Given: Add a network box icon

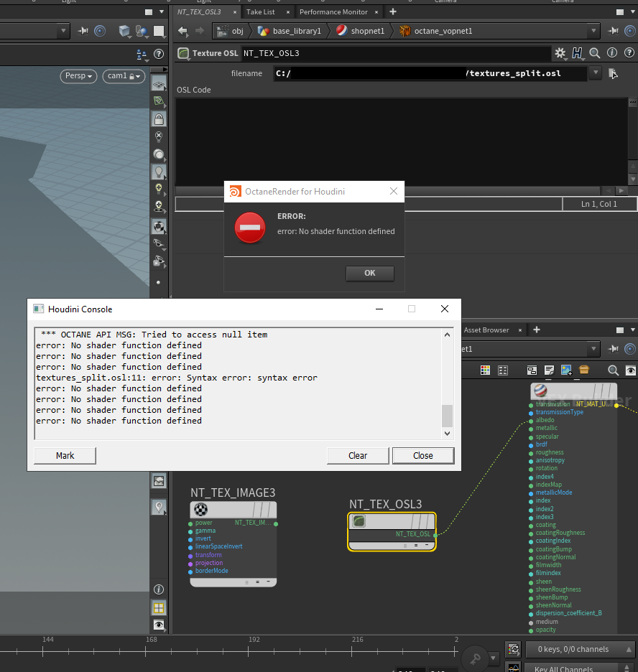Looking at the screenshot, I should coord(532,370).
